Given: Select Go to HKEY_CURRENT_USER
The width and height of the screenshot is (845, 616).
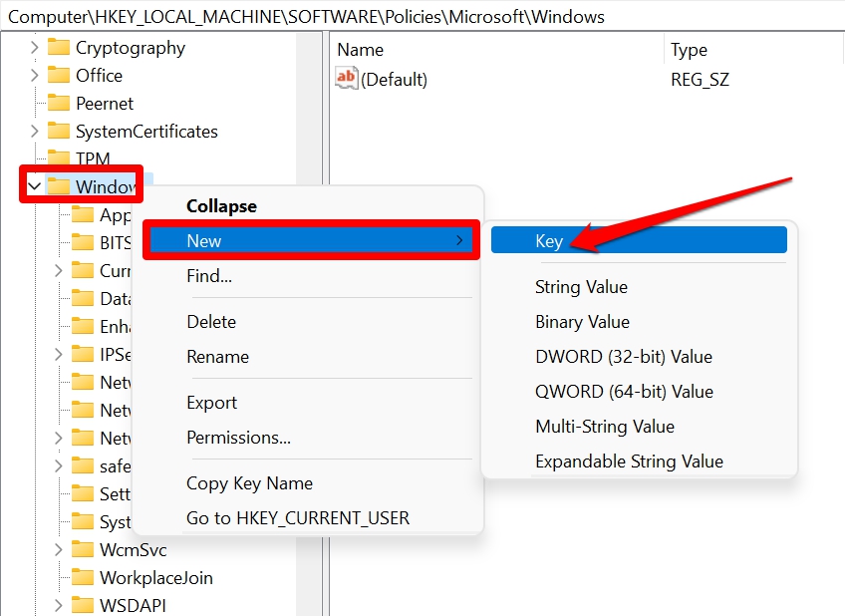Looking at the screenshot, I should (x=297, y=518).
